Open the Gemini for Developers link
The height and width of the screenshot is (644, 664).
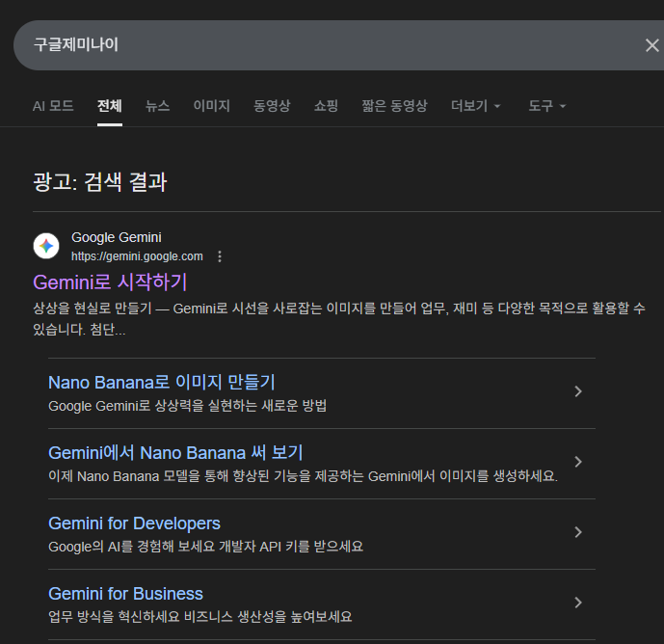pyautogui.click(x=134, y=523)
